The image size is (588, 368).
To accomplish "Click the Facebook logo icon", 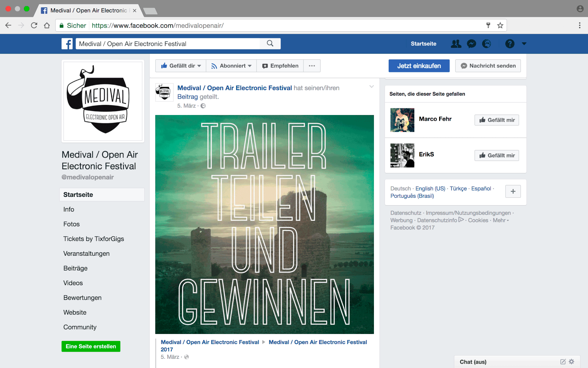I will [67, 44].
